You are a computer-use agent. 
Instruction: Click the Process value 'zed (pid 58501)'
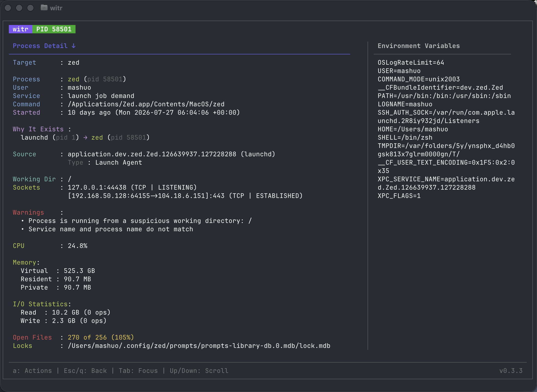click(97, 79)
